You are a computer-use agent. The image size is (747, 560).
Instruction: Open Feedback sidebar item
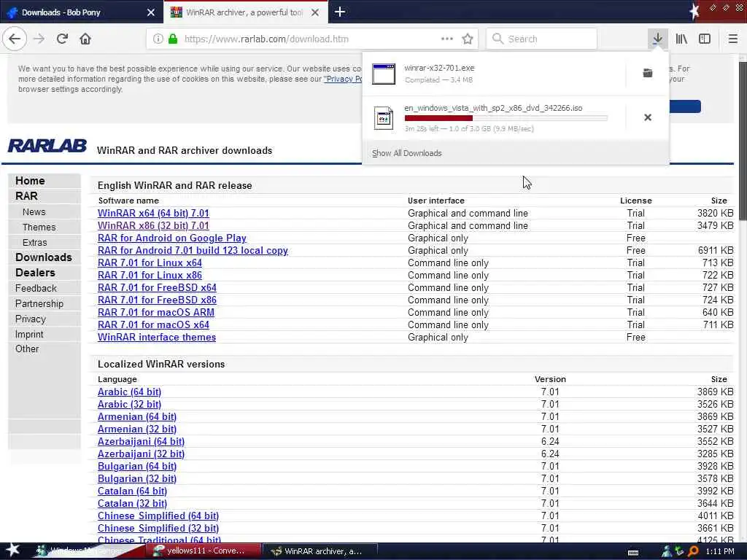tap(36, 288)
